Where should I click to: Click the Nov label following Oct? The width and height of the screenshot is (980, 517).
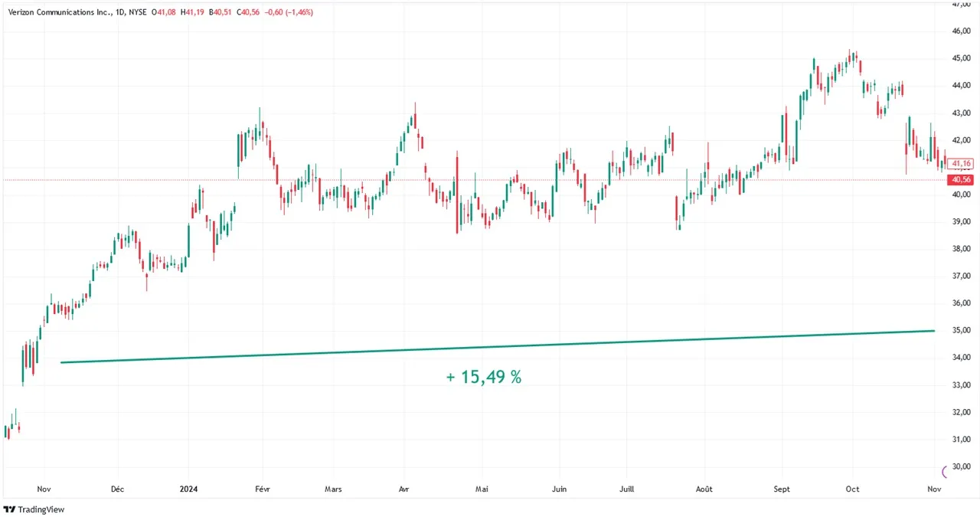[x=934, y=489]
